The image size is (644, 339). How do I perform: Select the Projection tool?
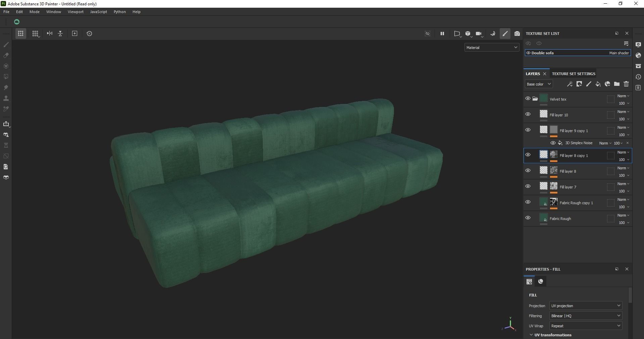(x=6, y=66)
